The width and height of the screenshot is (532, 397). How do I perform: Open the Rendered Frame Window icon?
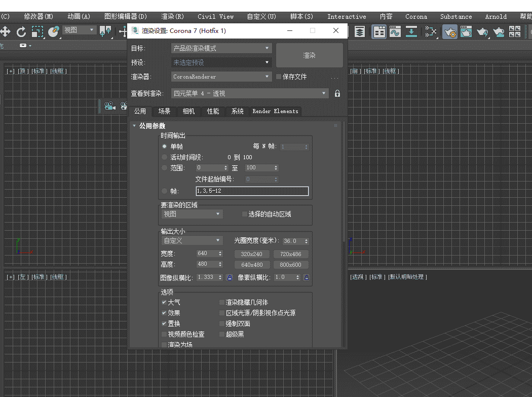[467, 32]
